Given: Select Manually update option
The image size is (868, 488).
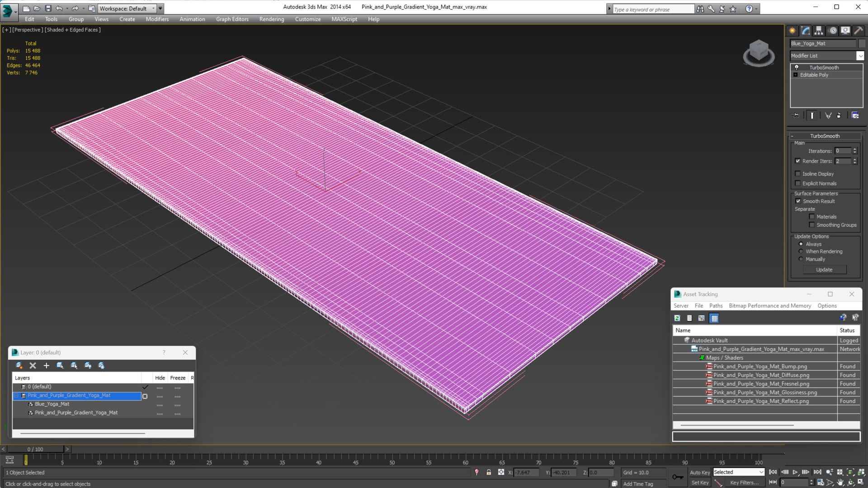Looking at the screenshot, I should pos(801,259).
